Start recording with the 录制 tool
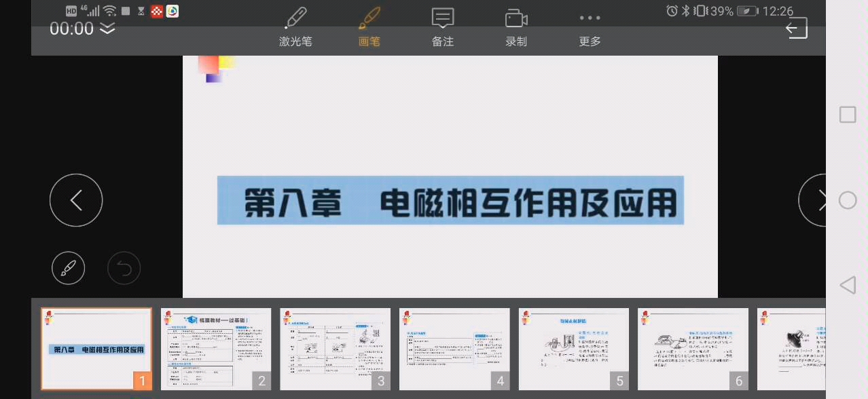868x399 pixels. [x=516, y=27]
